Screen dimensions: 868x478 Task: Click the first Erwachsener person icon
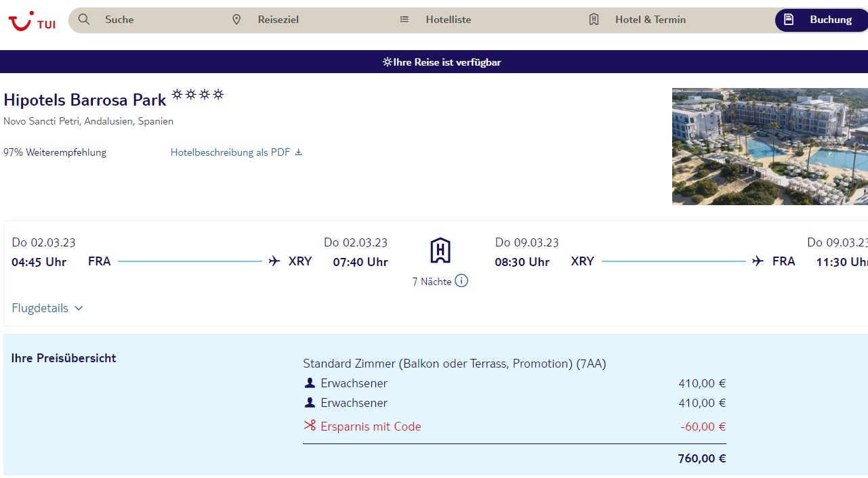pos(310,383)
